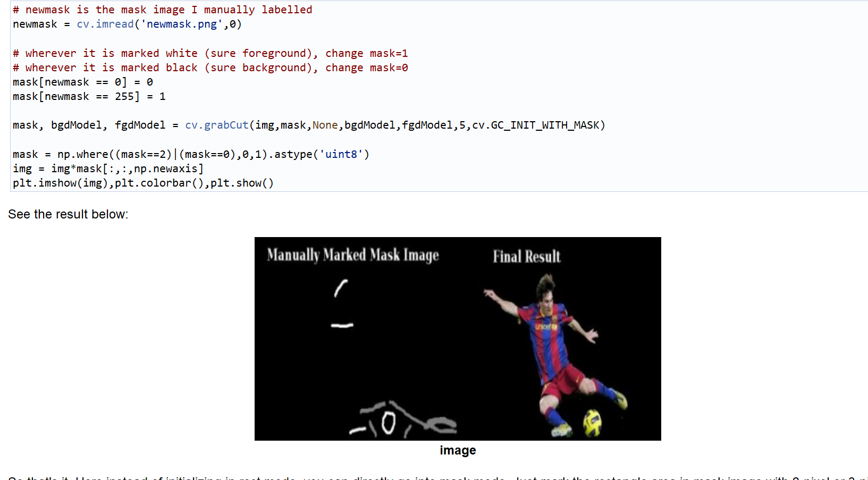Image resolution: width=868 pixels, height=480 pixels.
Task: Click the line mask[newmask == 0] = 0
Action: point(83,82)
